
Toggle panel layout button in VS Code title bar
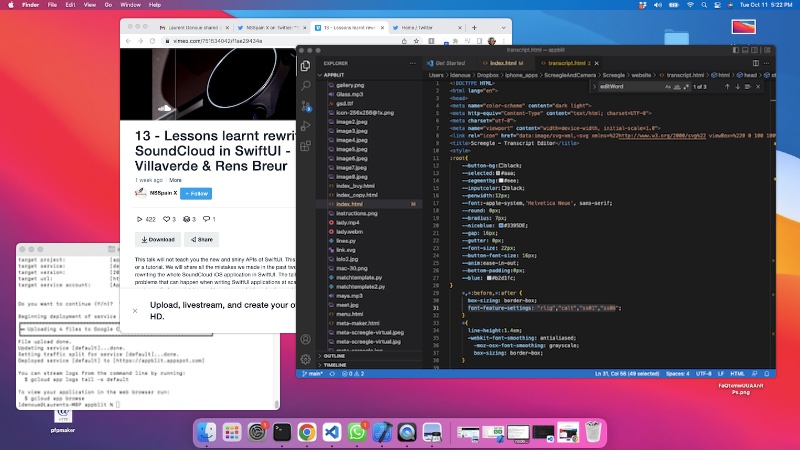tap(745, 50)
